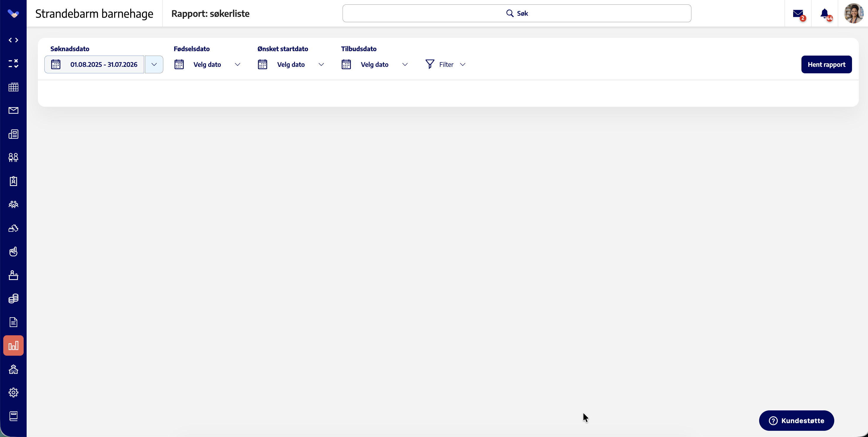Click the Søk search field
868x437 pixels.
pos(517,14)
